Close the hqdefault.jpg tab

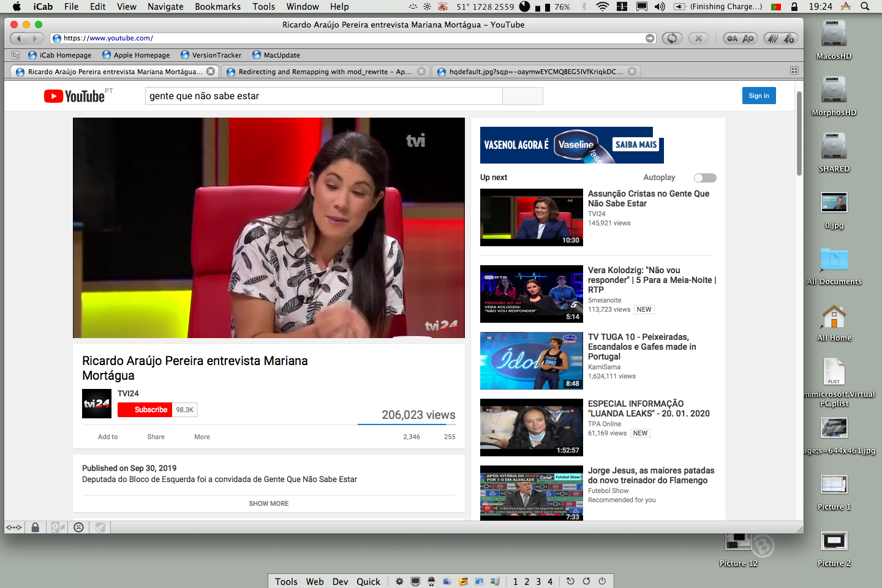pyautogui.click(x=631, y=71)
